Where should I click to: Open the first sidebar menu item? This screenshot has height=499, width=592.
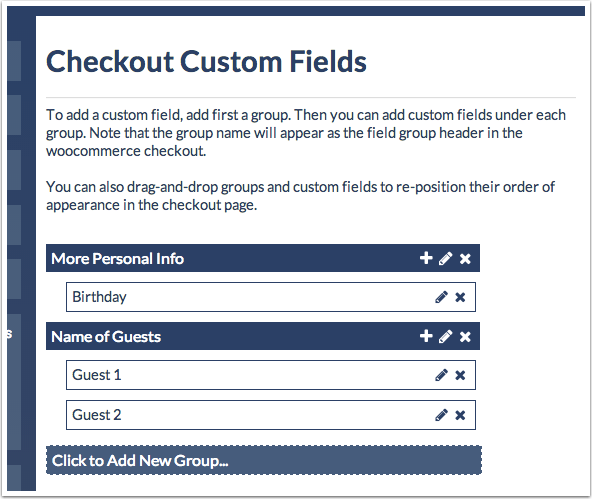coord(14,61)
